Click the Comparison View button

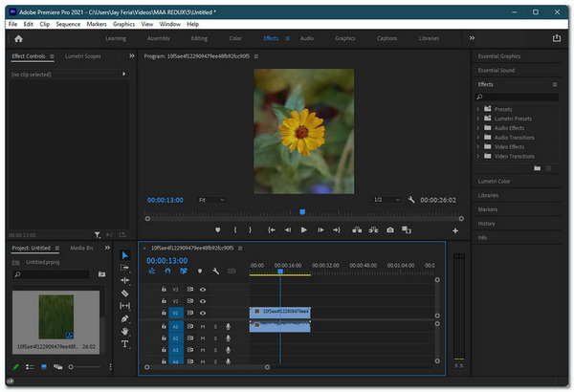tap(407, 229)
